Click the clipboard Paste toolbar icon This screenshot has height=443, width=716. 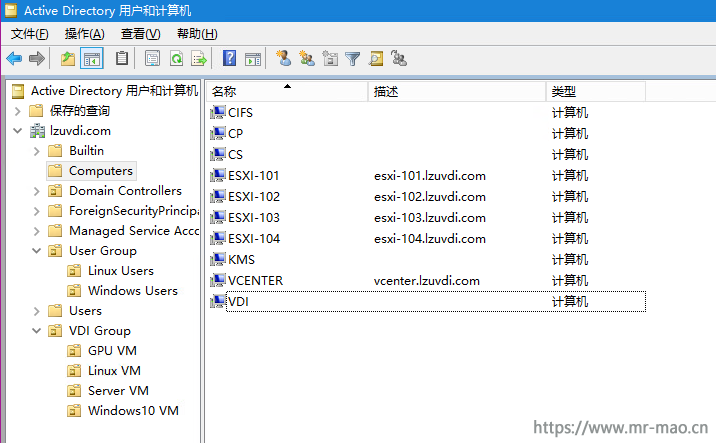pos(121,58)
